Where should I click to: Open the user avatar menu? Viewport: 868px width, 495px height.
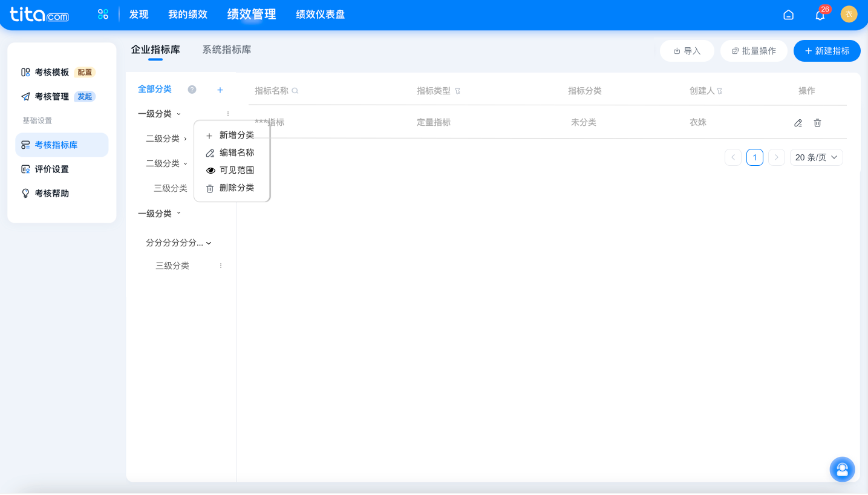849,15
